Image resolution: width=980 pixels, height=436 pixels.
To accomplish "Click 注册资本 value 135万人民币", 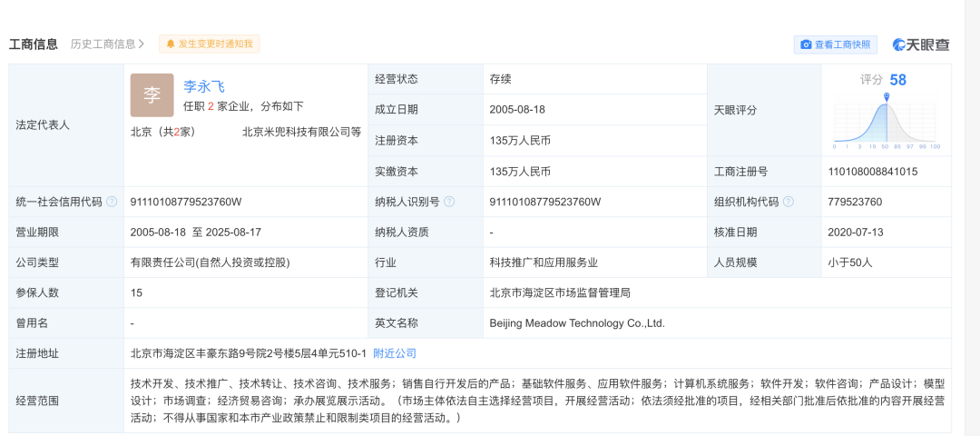I will click(520, 141).
